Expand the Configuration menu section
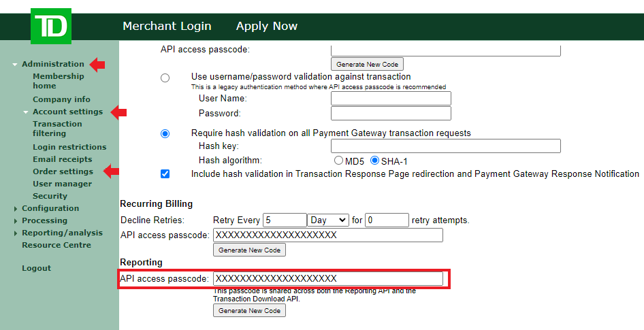Viewport: 644px width, 330px height. point(16,209)
